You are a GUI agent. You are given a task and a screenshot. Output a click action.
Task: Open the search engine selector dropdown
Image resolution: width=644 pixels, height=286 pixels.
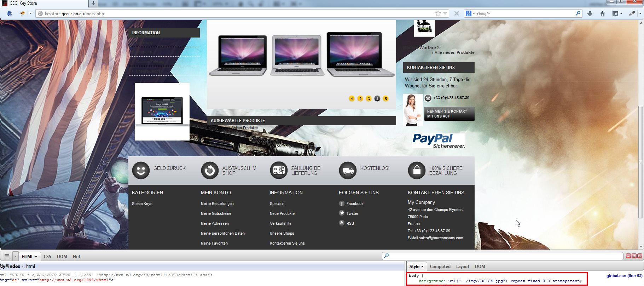point(474,13)
